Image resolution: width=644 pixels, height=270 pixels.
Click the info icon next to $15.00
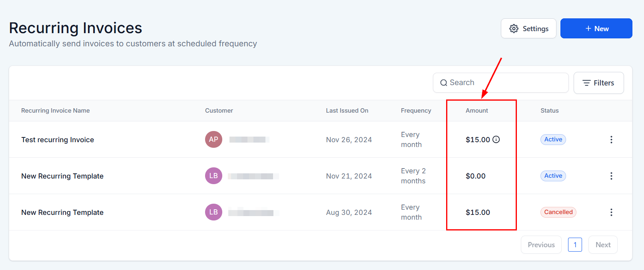[x=496, y=139]
